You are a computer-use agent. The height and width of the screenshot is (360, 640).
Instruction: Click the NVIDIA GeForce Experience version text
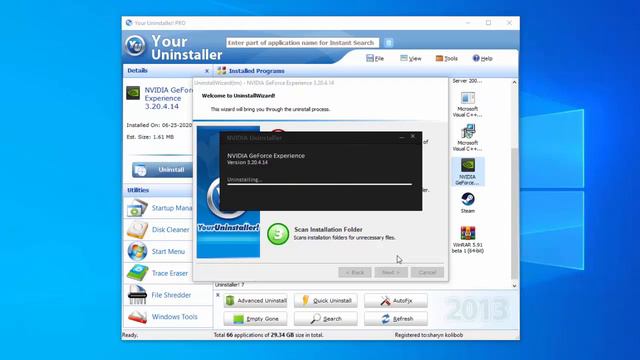point(247,162)
